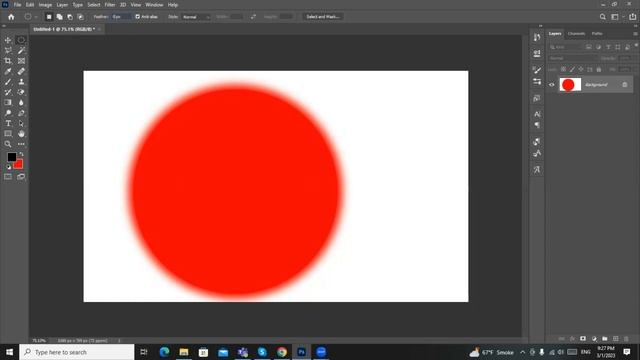This screenshot has width=640, height=360.
Task: Select the Path Selection tool
Action: point(21,123)
